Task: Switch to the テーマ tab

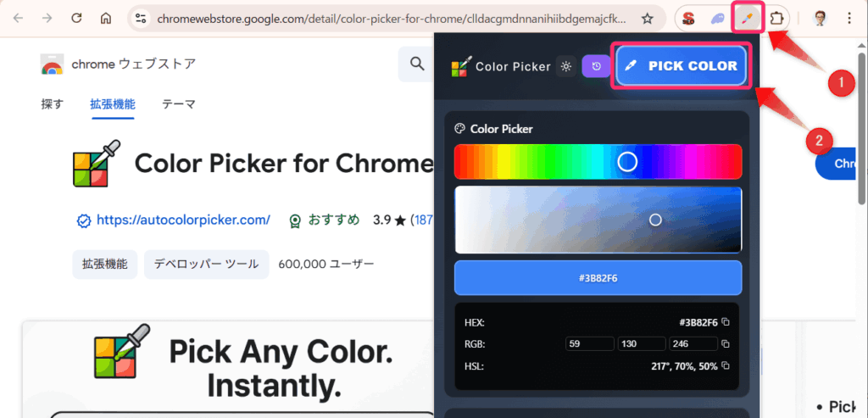Action: pos(178,104)
